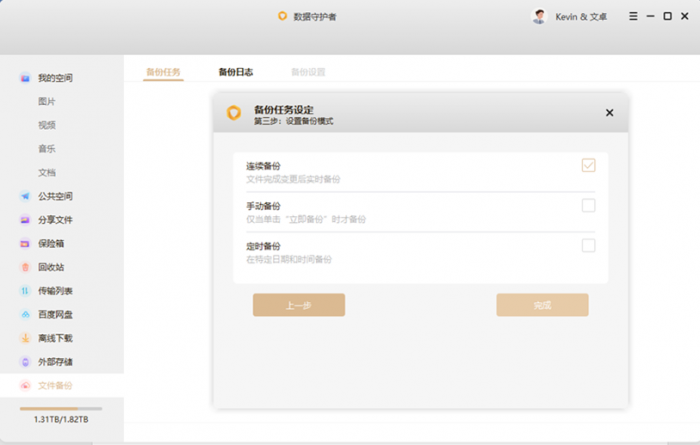Click the storage usage bar
The image size is (700, 445).
click(x=61, y=408)
